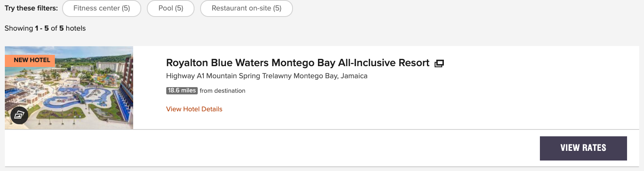
Task: Click the orange NEW HOTEL badge
Action: coord(32,60)
